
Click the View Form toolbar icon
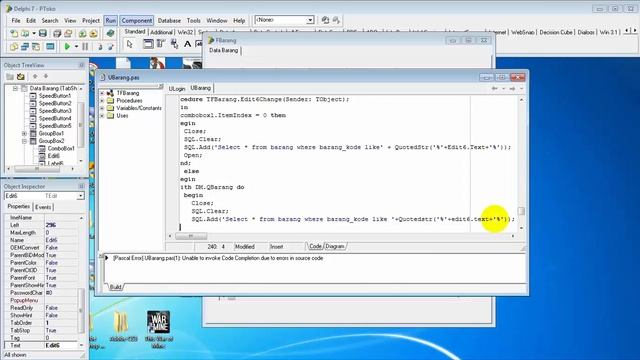click(x=24, y=47)
